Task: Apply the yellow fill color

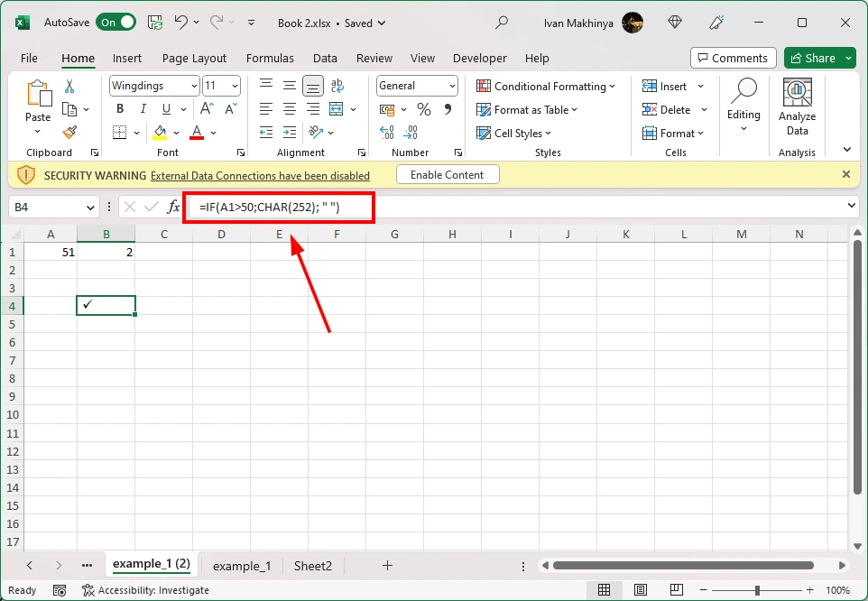Action: [x=160, y=133]
